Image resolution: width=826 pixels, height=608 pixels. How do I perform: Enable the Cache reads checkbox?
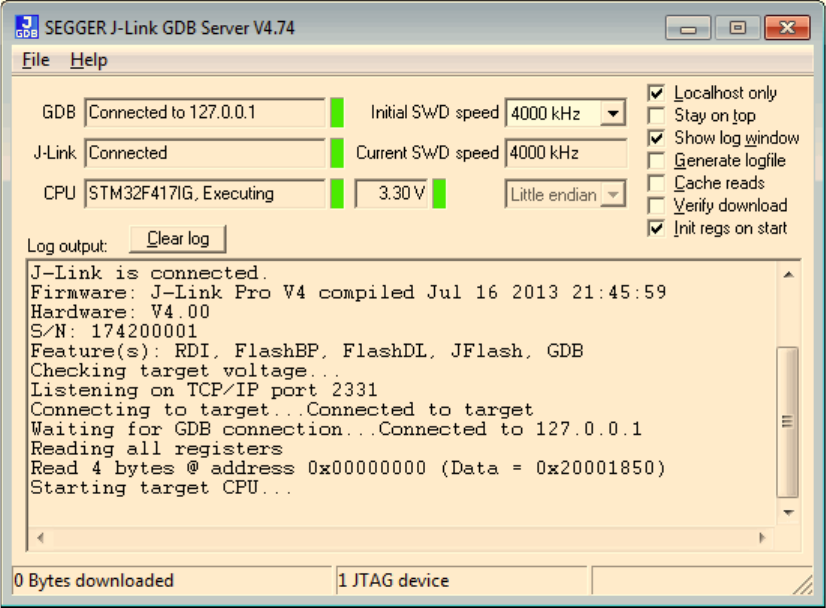click(x=656, y=183)
